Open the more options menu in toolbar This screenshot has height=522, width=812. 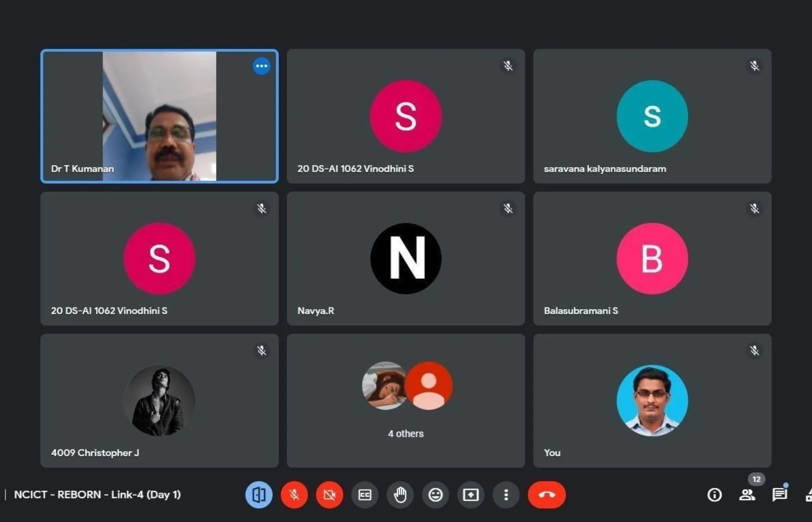[506, 495]
